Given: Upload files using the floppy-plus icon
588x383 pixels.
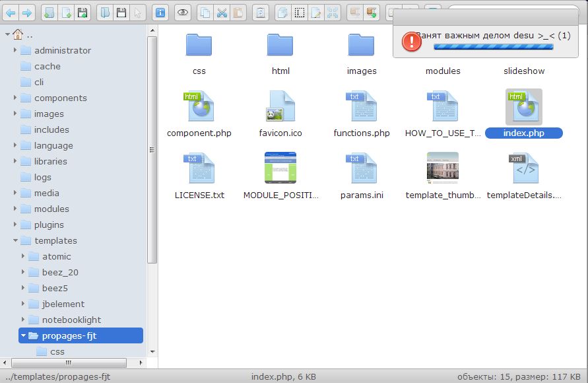Looking at the screenshot, I should point(82,13).
